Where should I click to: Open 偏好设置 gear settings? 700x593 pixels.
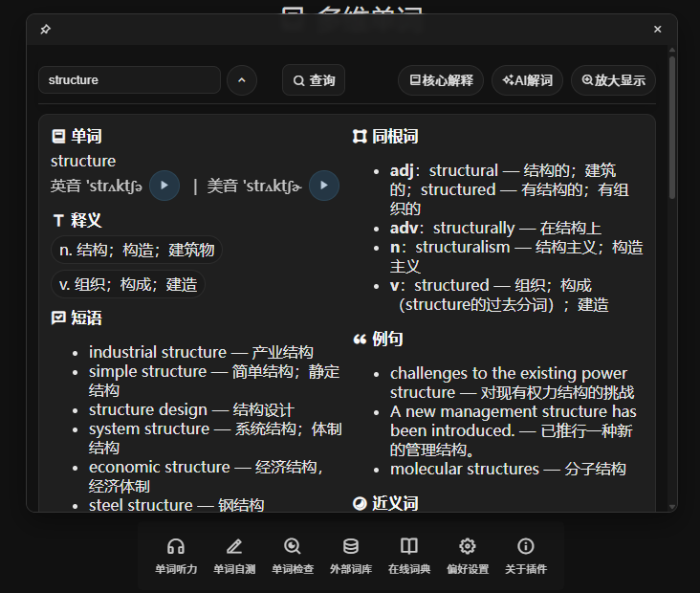tap(468, 556)
